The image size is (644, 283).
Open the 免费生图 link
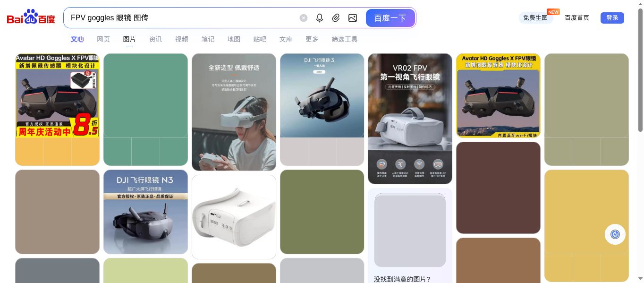point(535,18)
